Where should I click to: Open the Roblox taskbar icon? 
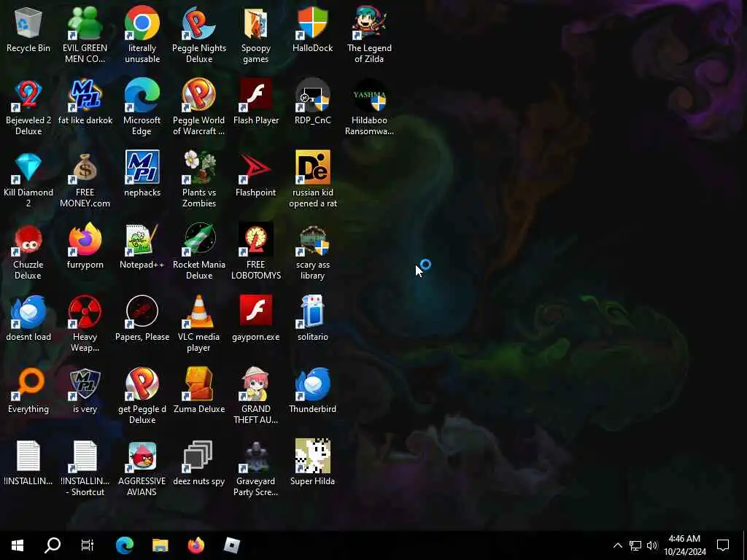tap(231, 545)
